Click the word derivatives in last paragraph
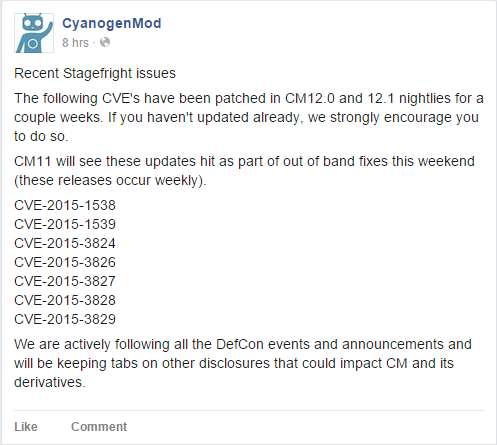Viewport: 497px width, 445px height. pos(50,382)
